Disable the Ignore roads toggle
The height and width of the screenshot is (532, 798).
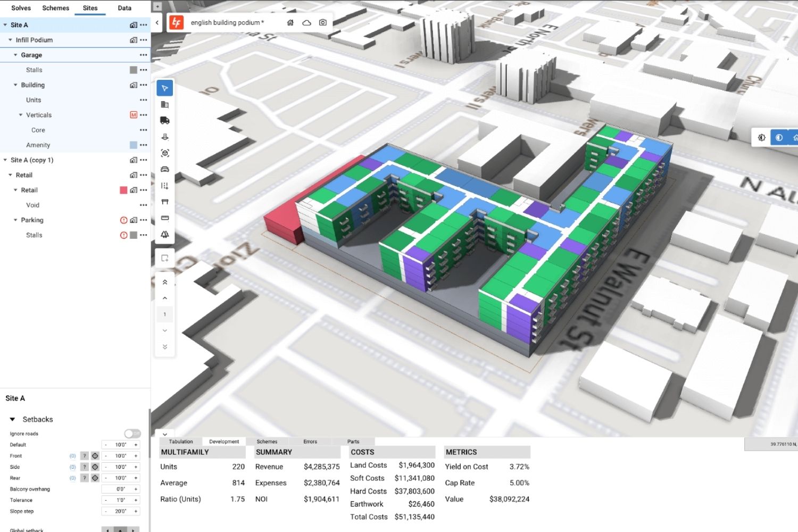[x=132, y=433]
